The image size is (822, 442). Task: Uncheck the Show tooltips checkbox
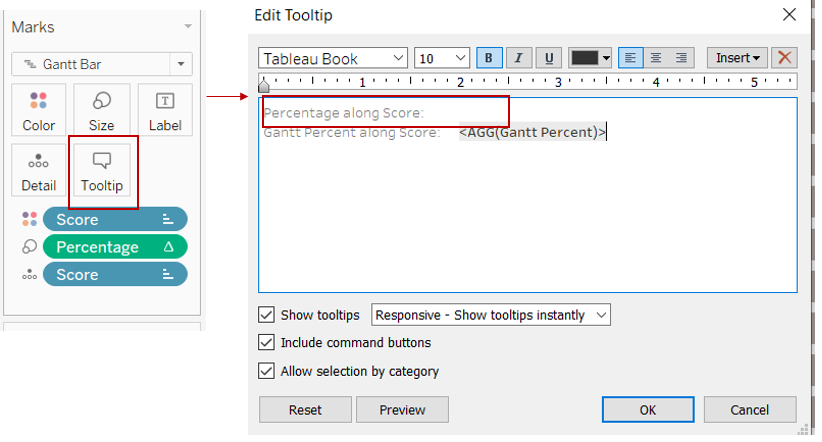click(x=266, y=315)
